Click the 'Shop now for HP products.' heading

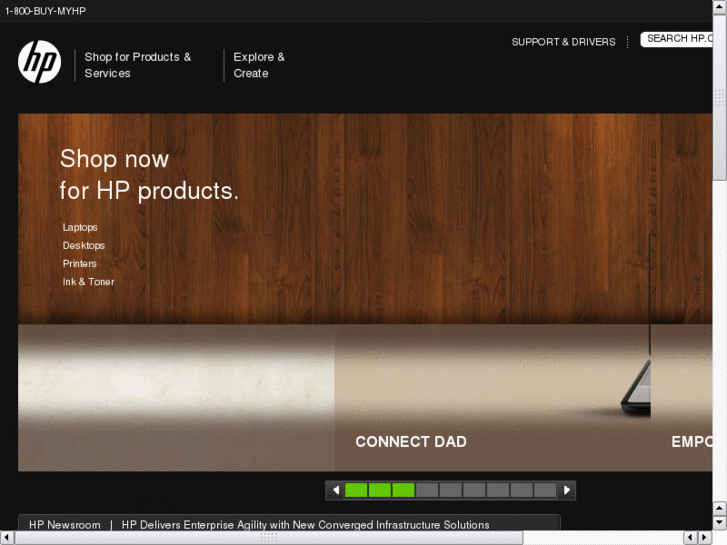(149, 175)
